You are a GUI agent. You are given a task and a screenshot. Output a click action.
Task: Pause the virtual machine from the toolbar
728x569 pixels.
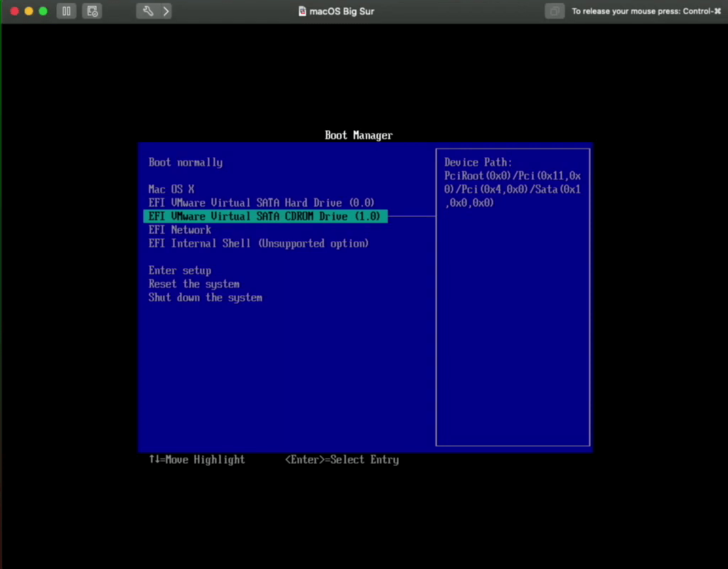coord(66,11)
